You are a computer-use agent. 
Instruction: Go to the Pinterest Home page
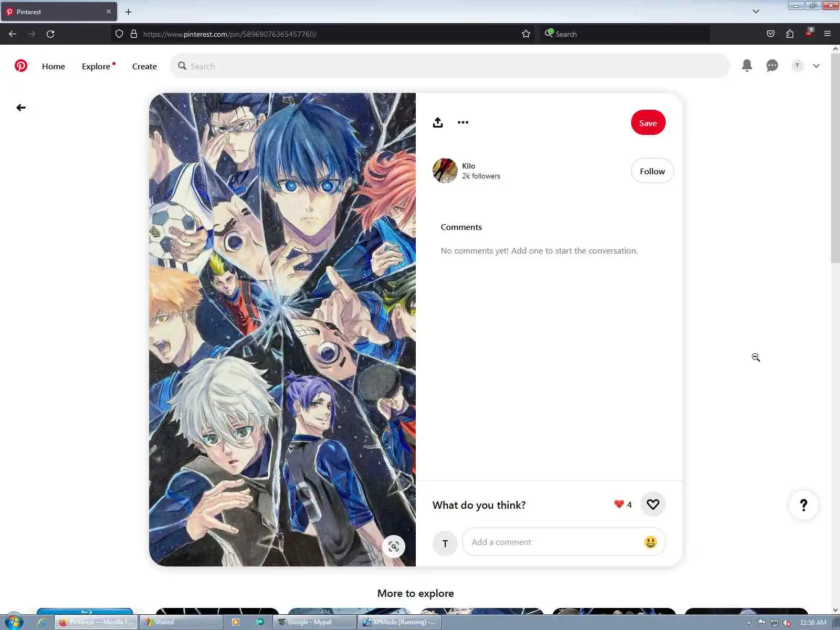point(54,66)
